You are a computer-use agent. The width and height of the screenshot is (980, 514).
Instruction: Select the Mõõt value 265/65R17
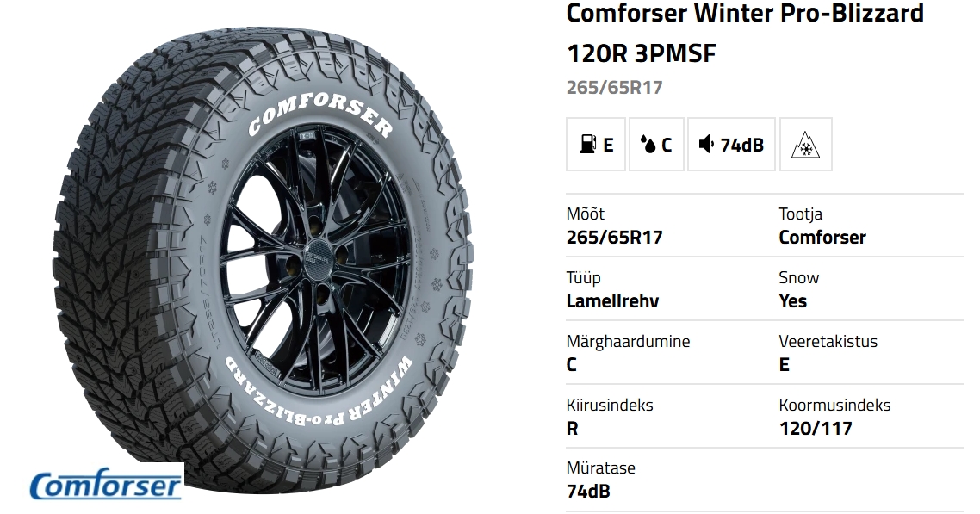[x=614, y=238]
